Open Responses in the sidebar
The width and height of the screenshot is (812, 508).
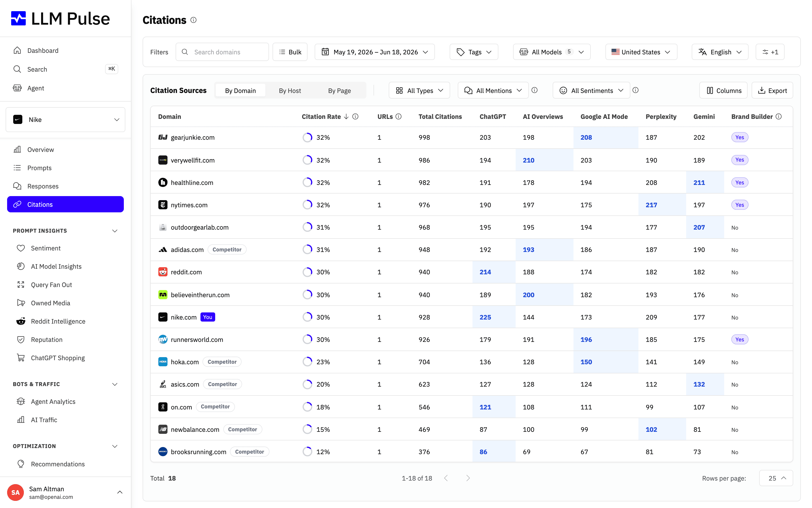(x=65, y=186)
